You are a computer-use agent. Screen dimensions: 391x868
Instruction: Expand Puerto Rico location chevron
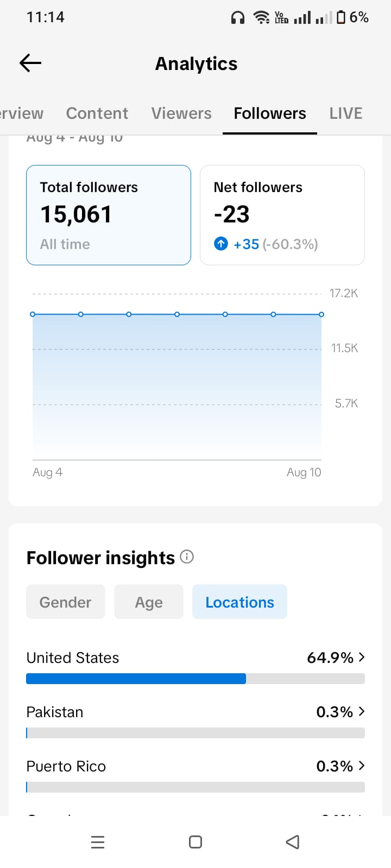(x=362, y=765)
